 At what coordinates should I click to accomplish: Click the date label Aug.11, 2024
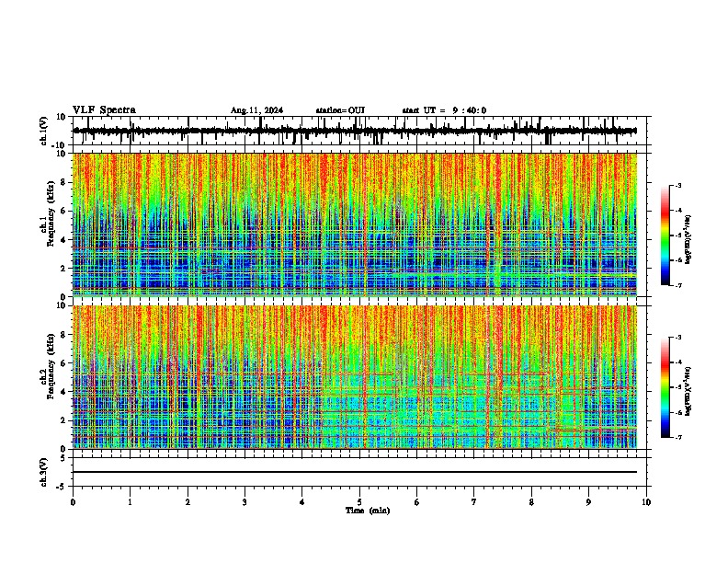[256, 110]
